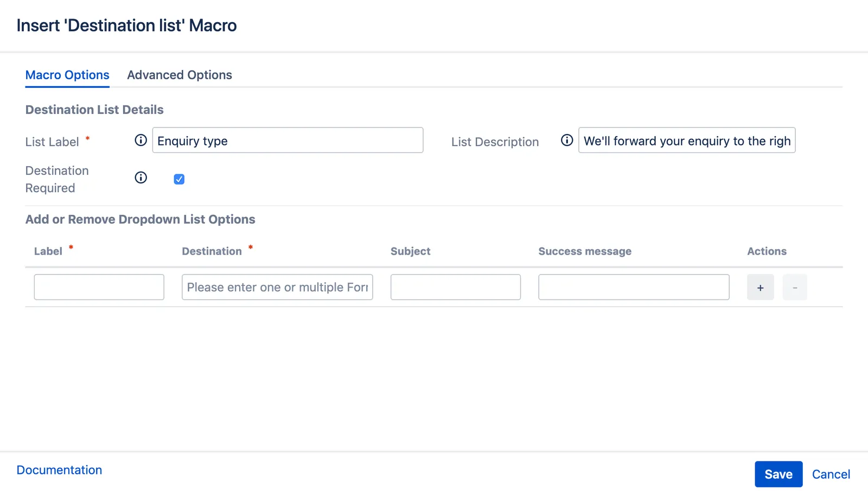Click the dialog title 'Insert Destination list Macro'

tap(126, 26)
